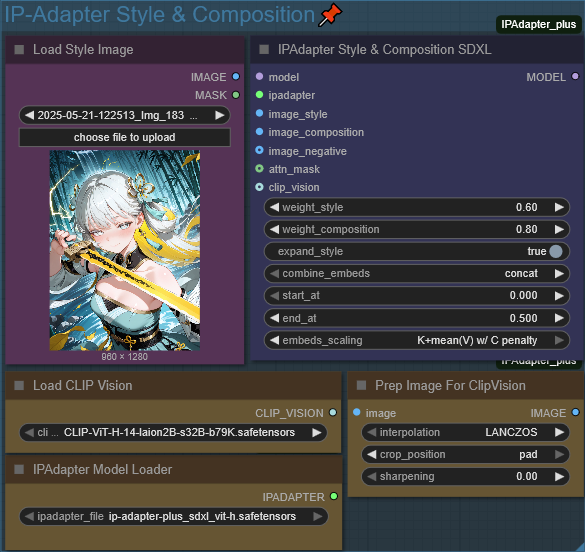
Task: Increase weight_style value with right arrow
Action: tap(559, 207)
